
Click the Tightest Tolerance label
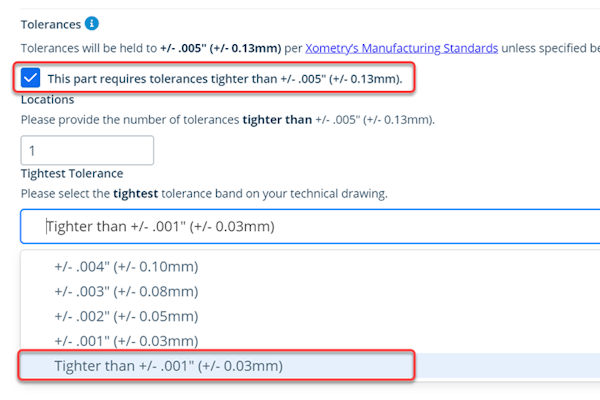click(x=71, y=174)
